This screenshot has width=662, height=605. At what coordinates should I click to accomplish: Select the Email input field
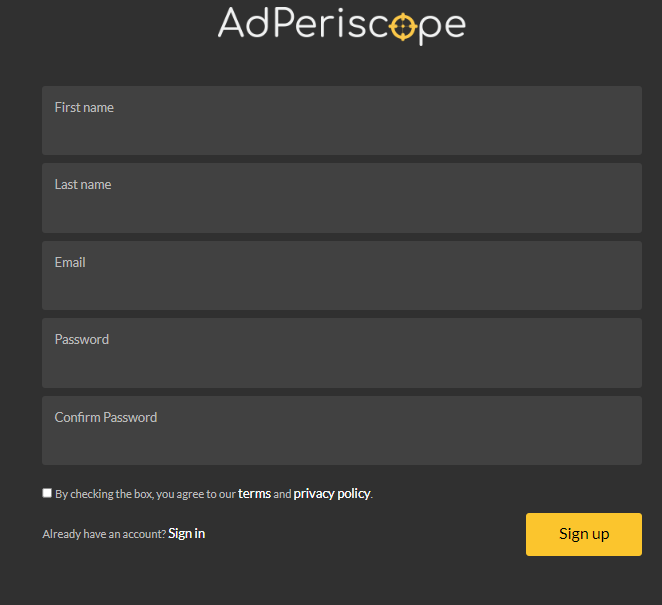coord(342,275)
